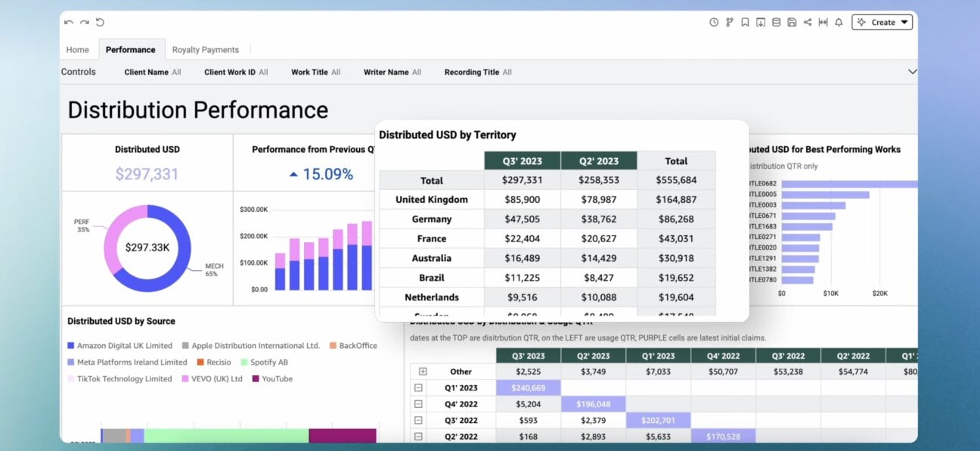Collapse the Controls bar with the chevron
980x451 pixels.
tap(912, 71)
